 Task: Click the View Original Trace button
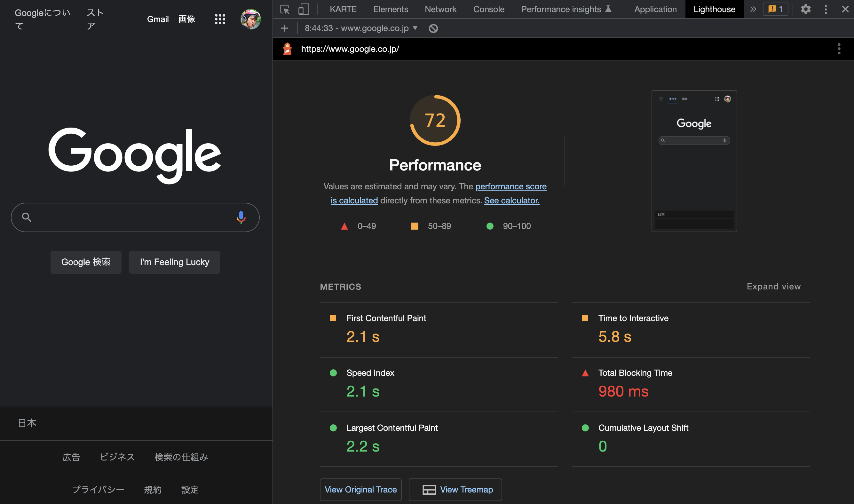pyautogui.click(x=360, y=489)
